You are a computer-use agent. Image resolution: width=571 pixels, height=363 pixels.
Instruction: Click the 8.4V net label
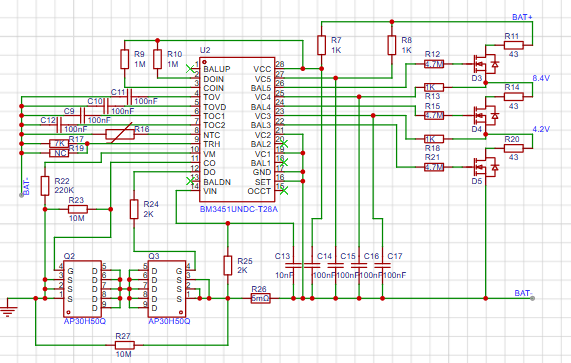pyautogui.click(x=541, y=78)
